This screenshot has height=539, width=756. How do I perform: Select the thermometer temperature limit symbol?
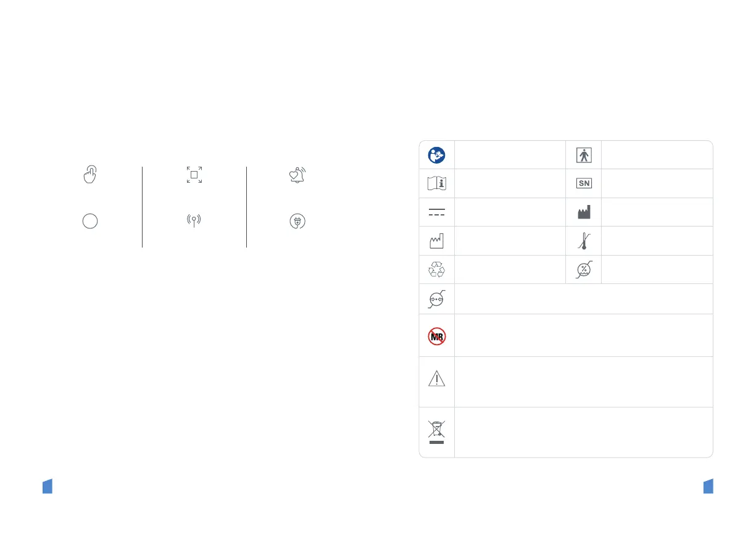click(x=583, y=241)
